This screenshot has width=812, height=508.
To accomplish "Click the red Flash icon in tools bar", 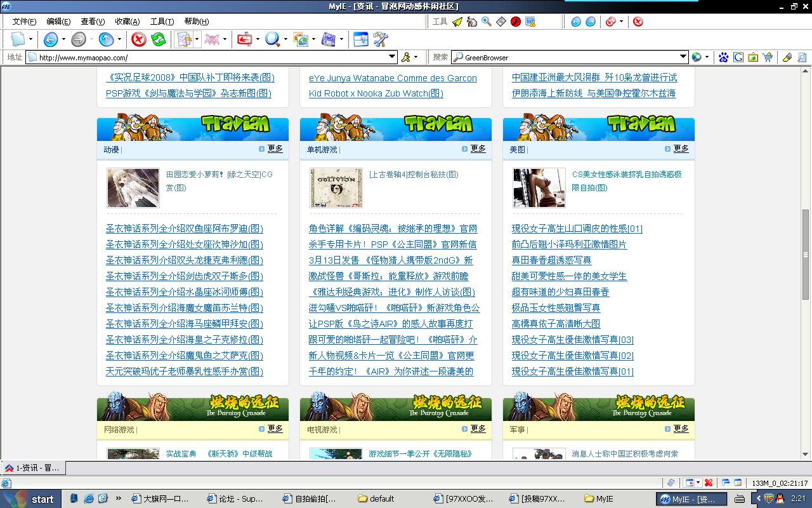I will [516, 22].
